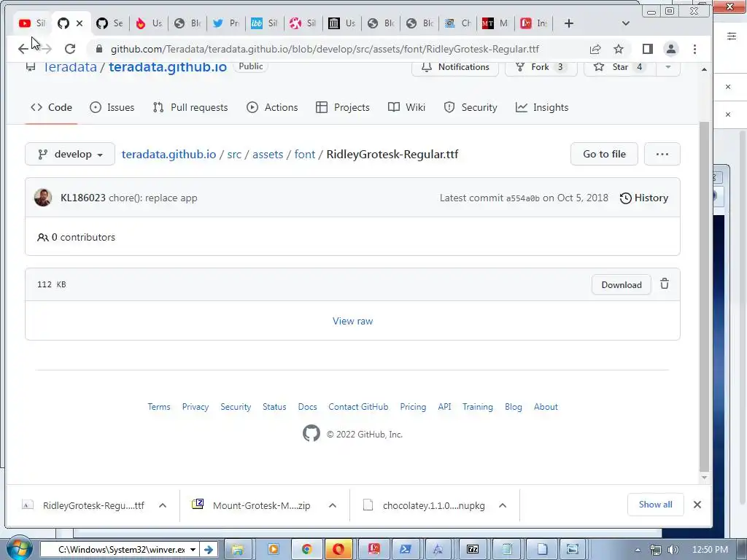Image resolution: width=747 pixels, height=560 pixels.
Task: Go forward to the next page
Action: 46,49
